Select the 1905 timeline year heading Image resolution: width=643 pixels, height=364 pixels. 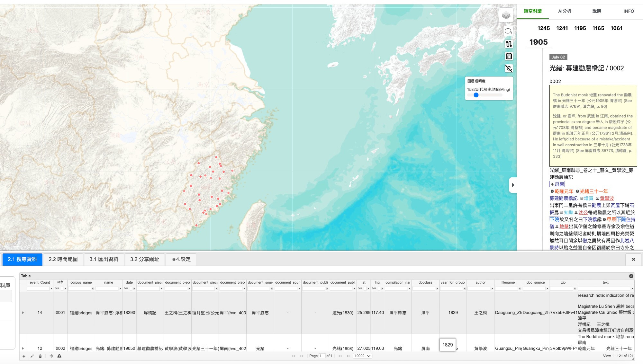[539, 42]
